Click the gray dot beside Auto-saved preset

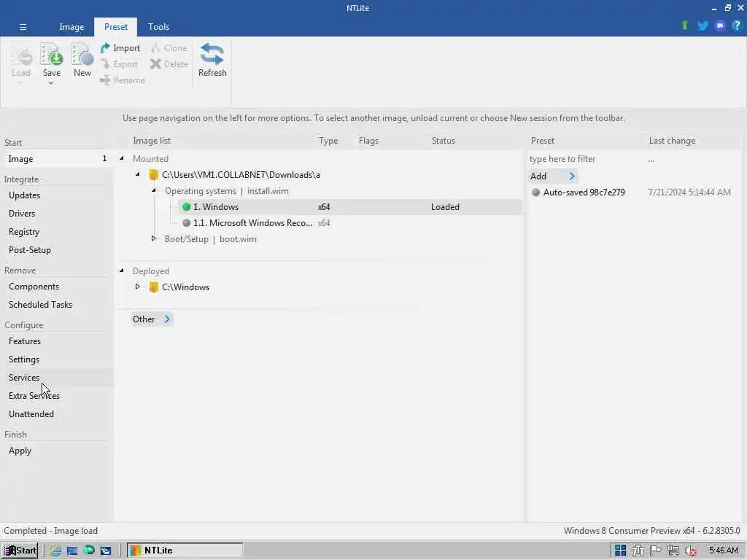click(x=536, y=192)
